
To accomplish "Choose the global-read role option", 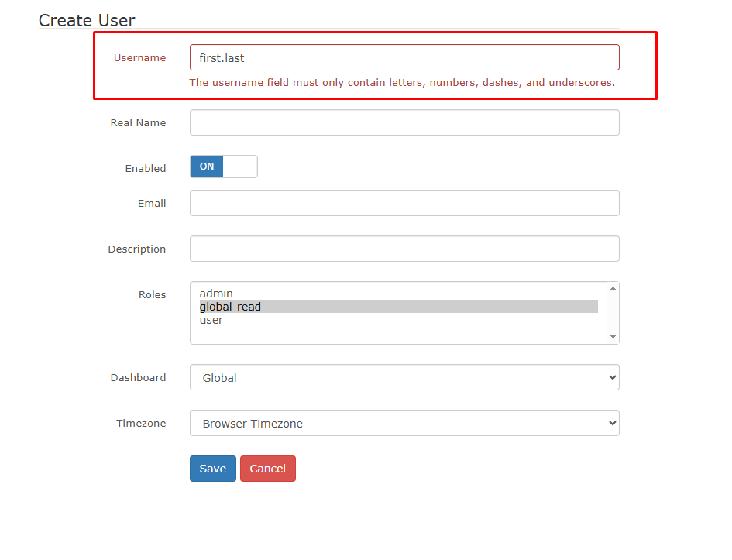I will [x=230, y=307].
